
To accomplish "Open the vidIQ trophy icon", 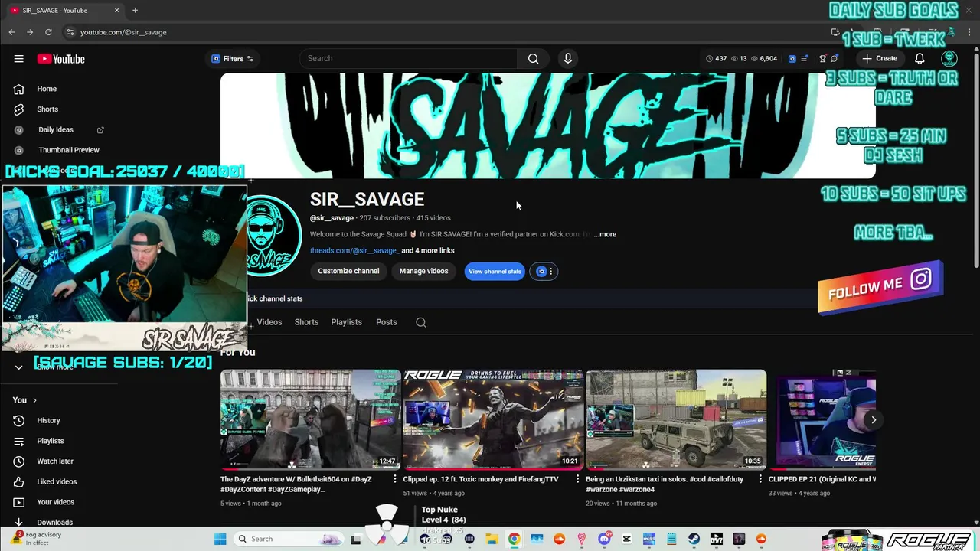I will click(823, 59).
